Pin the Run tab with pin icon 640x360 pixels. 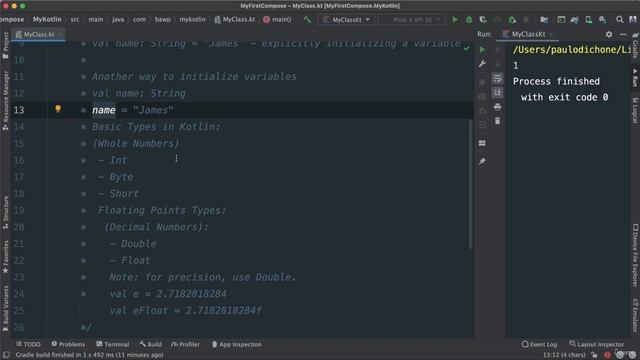(482, 161)
